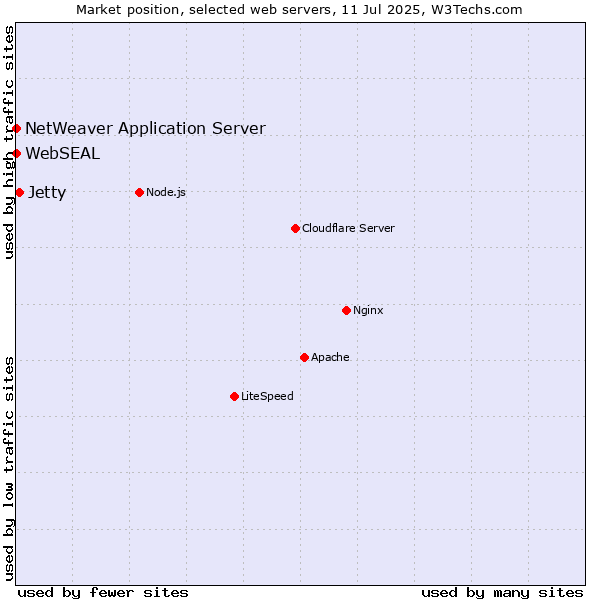Screen dimensions: 600x600
Task: Click the LiteSpeed red data point
Action: (235, 397)
